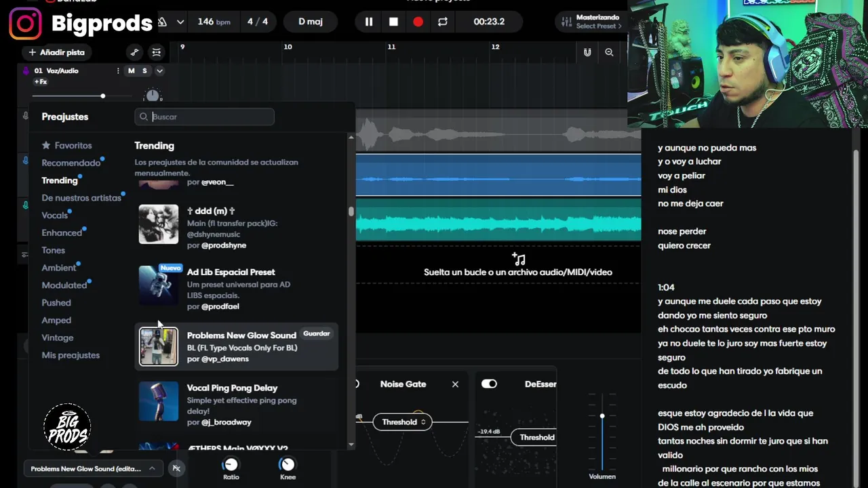Screen dimensions: 868x488
Task: Expand the 01 Voz/Audio track chevron
Action: click(159, 70)
